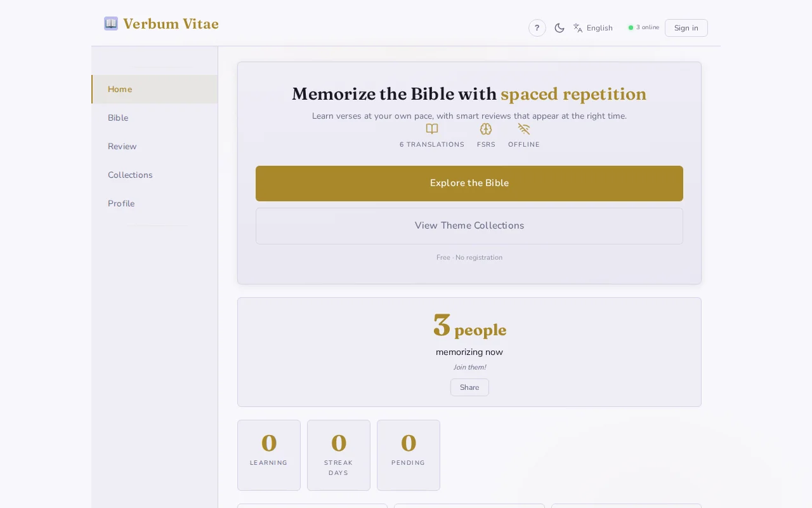Open Bible in the sidebar
The width and height of the screenshot is (812, 508).
tap(155, 118)
